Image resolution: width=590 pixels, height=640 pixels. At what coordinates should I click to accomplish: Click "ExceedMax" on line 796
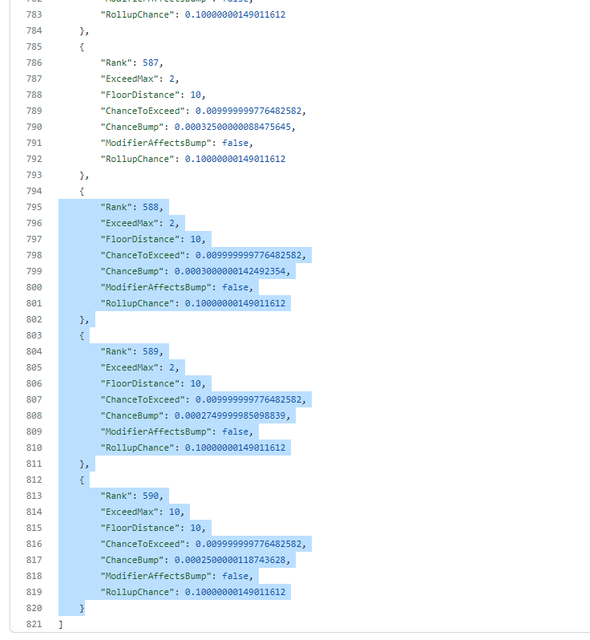129,223
